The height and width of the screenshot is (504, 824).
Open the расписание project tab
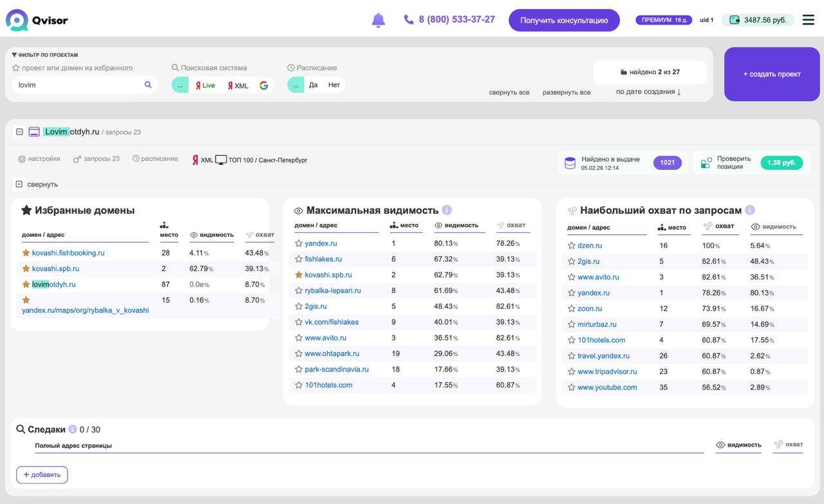coord(155,159)
